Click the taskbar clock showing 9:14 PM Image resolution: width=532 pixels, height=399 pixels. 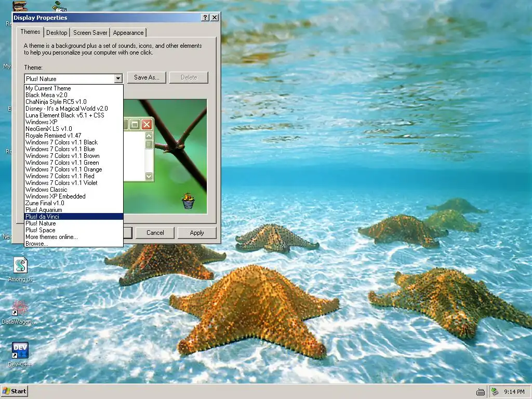(514, 392)
